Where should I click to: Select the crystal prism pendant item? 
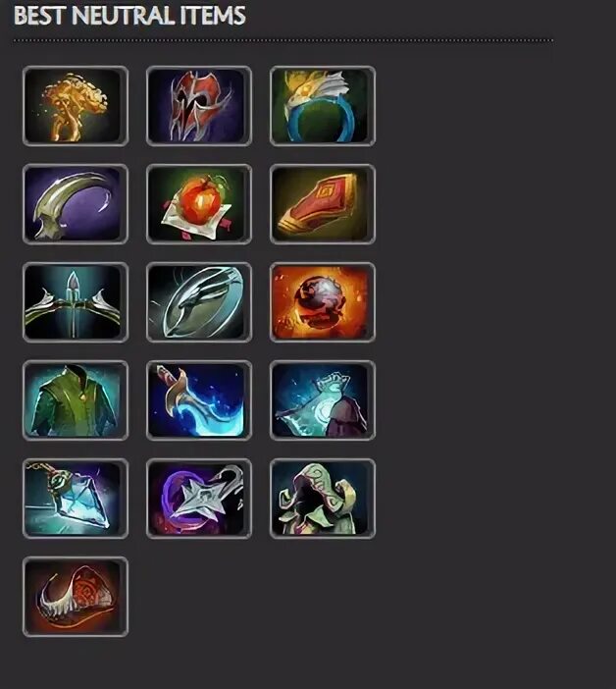(76, 499)
